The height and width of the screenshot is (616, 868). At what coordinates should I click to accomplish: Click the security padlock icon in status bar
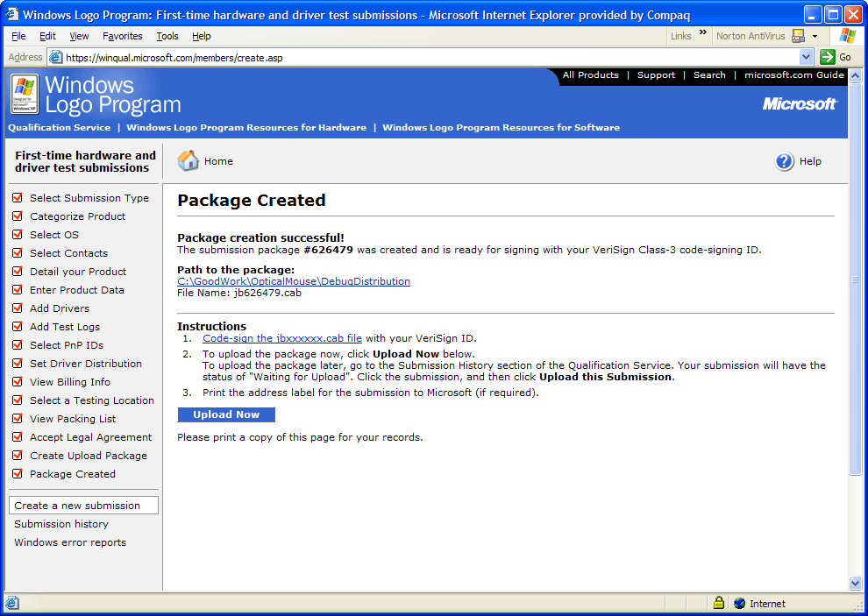coord(719,603)
